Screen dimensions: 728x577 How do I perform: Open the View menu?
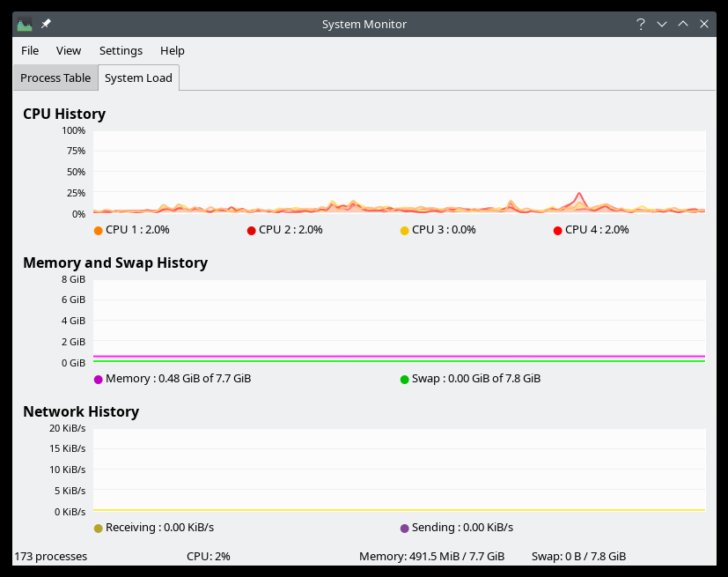coord(69,50)
